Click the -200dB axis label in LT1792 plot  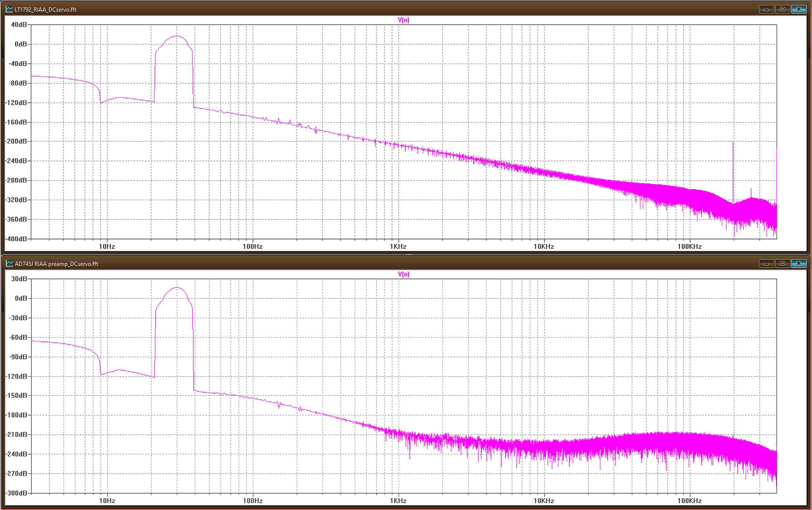[x=16, y=141]
